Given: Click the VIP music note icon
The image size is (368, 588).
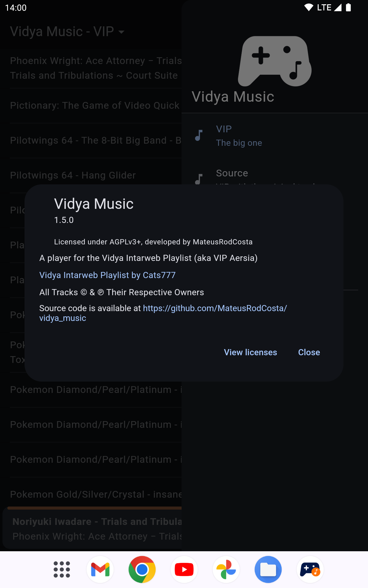Looking at the screenshot, I should (199, 135).
